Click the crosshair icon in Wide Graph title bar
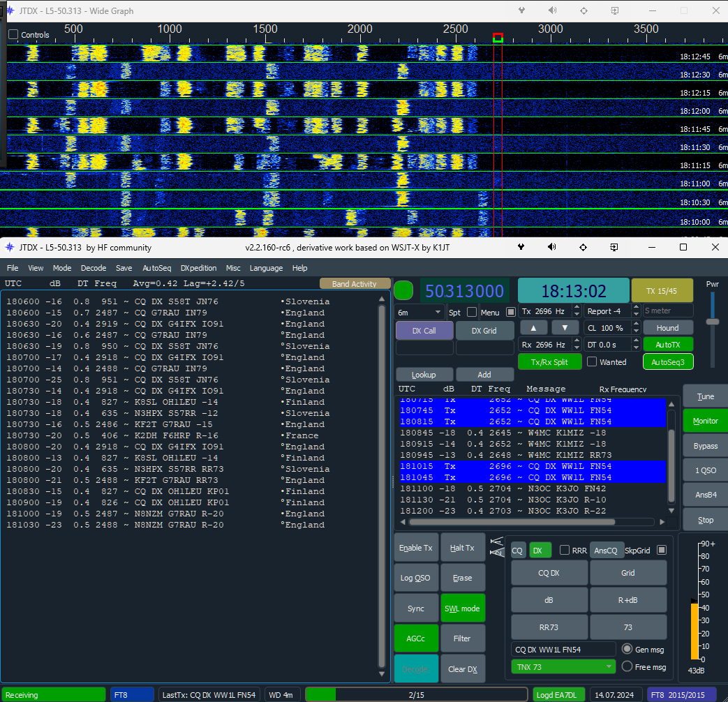 584,10
